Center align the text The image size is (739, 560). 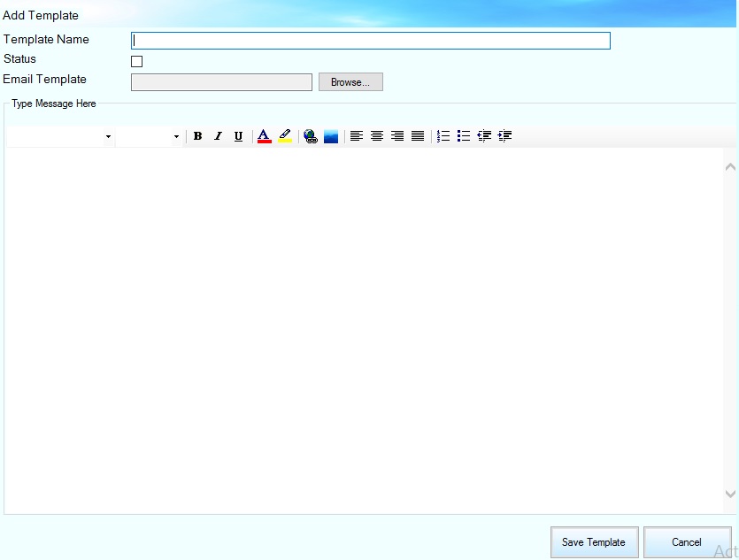tap(376, 136)
